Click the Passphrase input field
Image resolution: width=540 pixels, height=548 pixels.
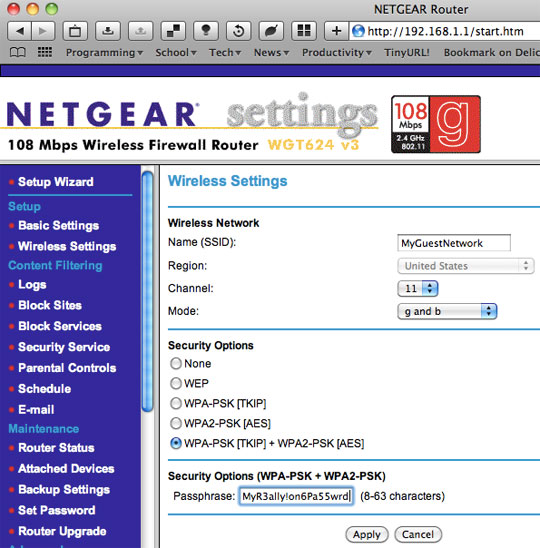[x=296, y=496]
